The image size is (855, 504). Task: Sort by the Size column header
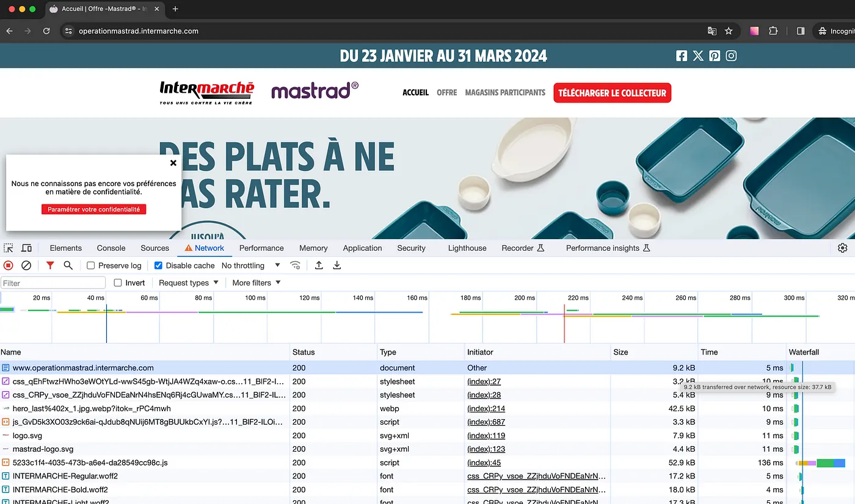coord(654,352)
